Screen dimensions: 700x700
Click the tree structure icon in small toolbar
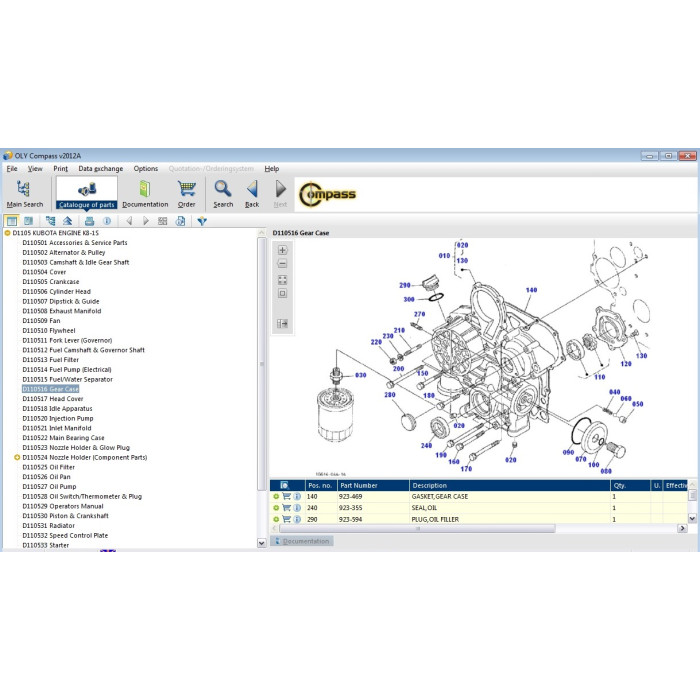click(x=50, y=221)
